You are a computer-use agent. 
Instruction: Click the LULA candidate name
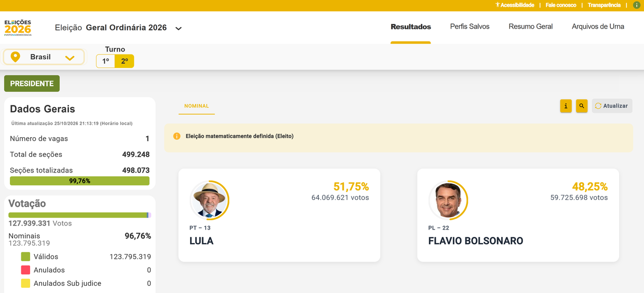click(202, 241)
